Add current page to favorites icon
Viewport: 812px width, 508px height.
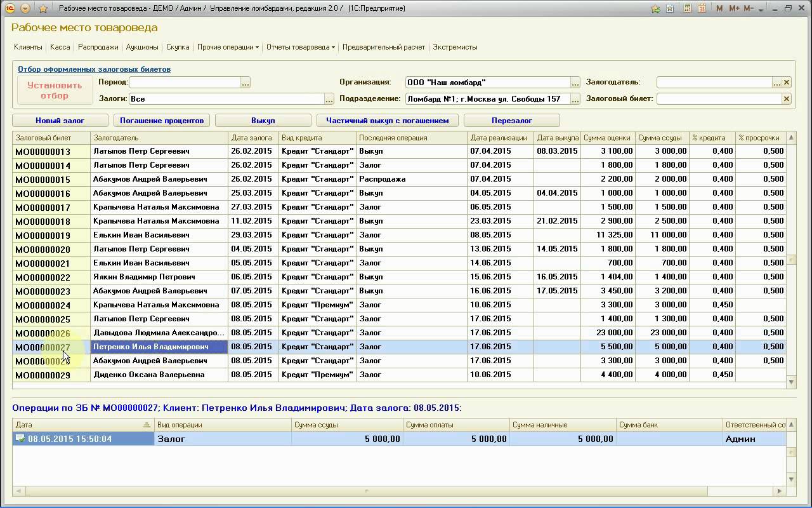pyautogui.click(x=655, y=8)
